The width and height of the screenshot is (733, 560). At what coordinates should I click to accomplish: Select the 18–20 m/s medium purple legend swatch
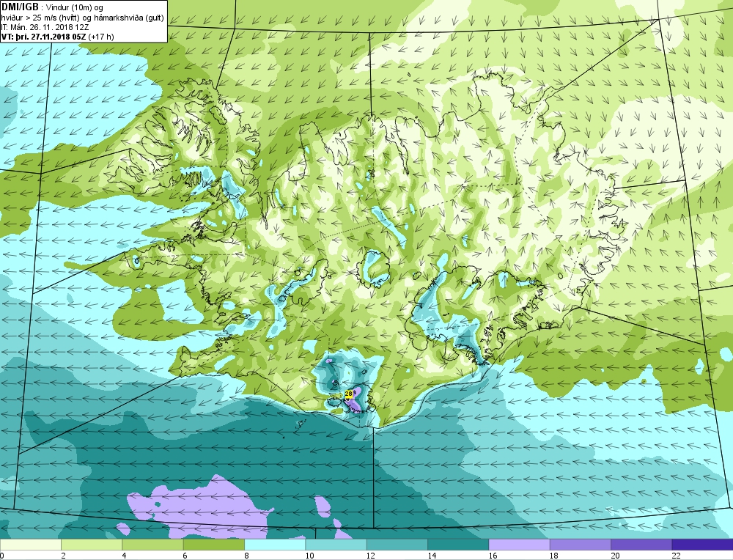581,545
